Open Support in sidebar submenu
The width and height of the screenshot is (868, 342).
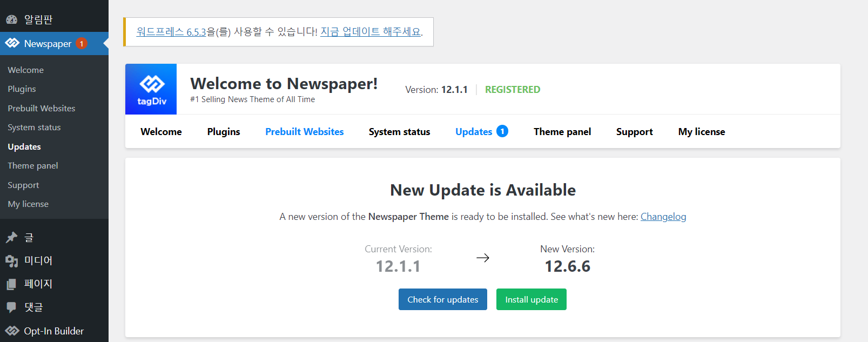23,185
